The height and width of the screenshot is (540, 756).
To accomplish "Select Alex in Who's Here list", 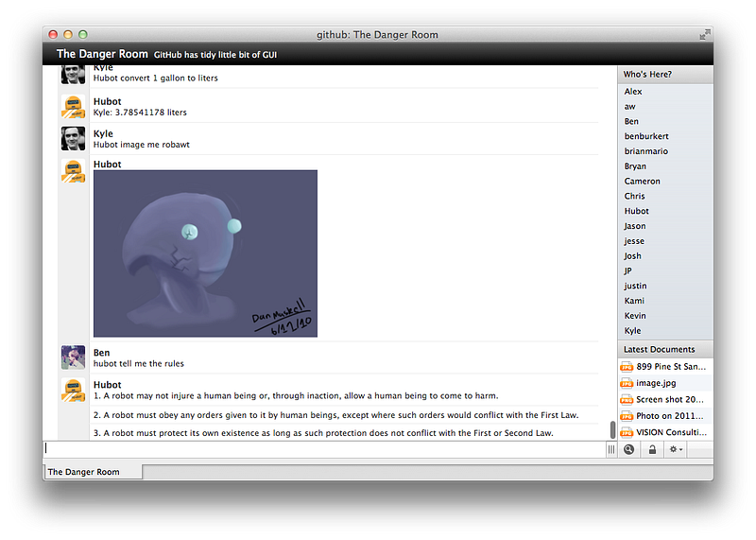I will [x=665, y=92].
